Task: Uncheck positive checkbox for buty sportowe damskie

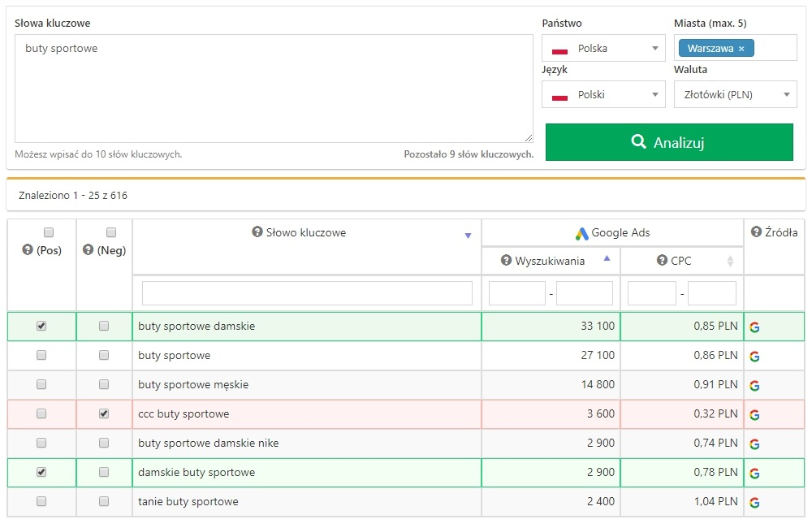Action: 41,326
